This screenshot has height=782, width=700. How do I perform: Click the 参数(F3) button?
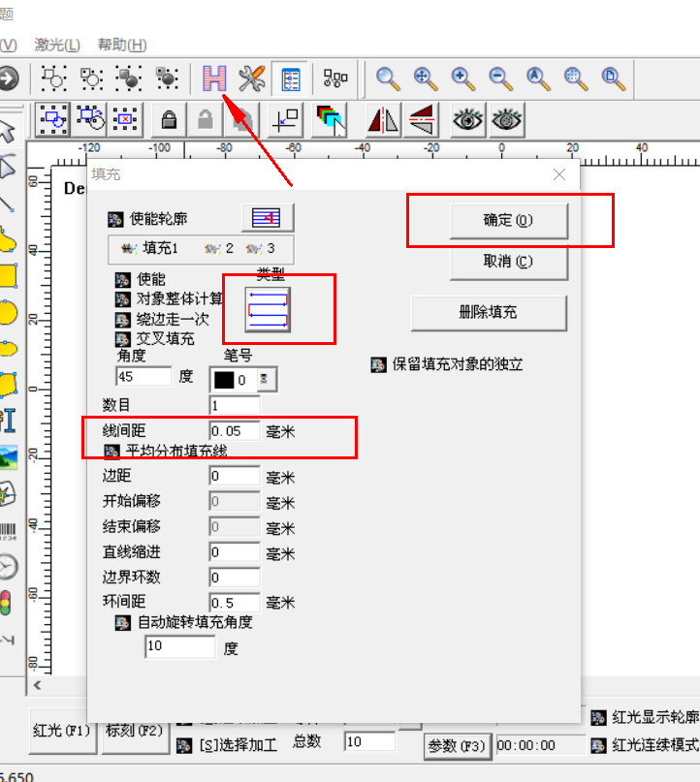tap(457, 746)
